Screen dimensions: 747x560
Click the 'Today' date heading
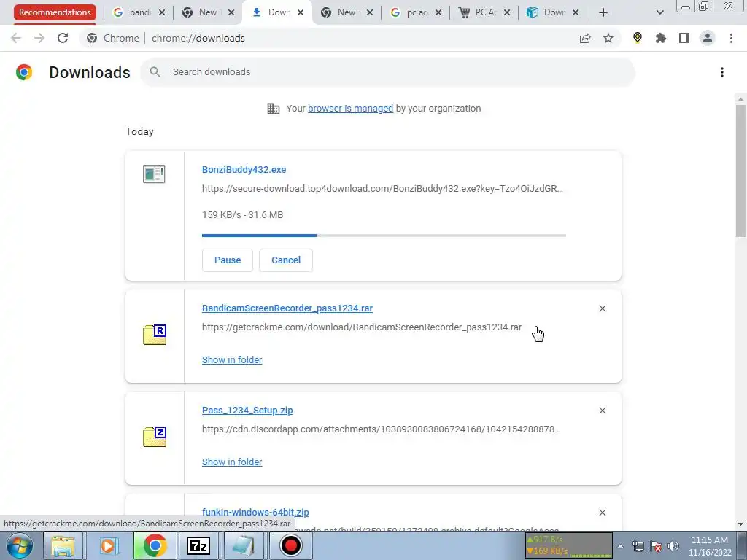pyautogui.click(x=139, y=131)
